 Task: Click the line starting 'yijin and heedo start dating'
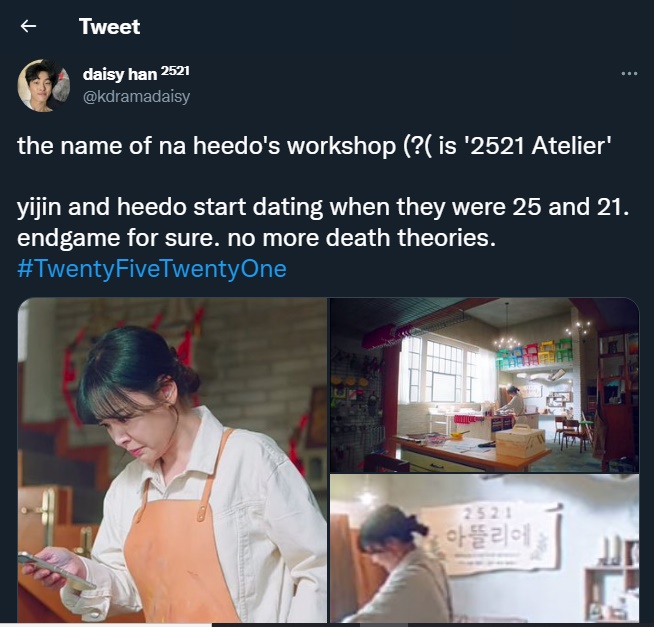(323, 207)
